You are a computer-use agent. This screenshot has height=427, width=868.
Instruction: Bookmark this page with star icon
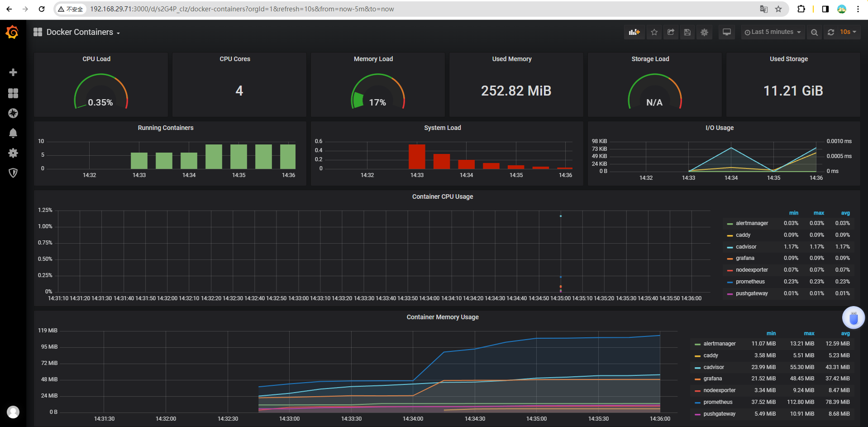[x=778, y=9]
